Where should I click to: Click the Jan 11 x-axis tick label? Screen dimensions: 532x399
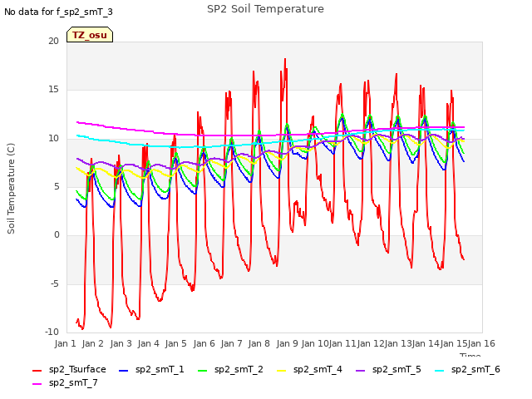[342, 343]
